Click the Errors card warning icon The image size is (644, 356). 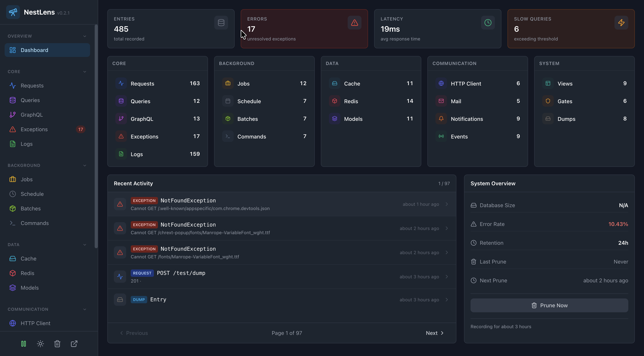[x=354, y=23]
